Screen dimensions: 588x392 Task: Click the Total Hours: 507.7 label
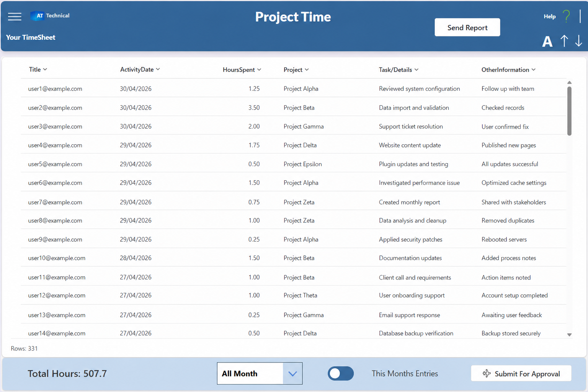67,374
